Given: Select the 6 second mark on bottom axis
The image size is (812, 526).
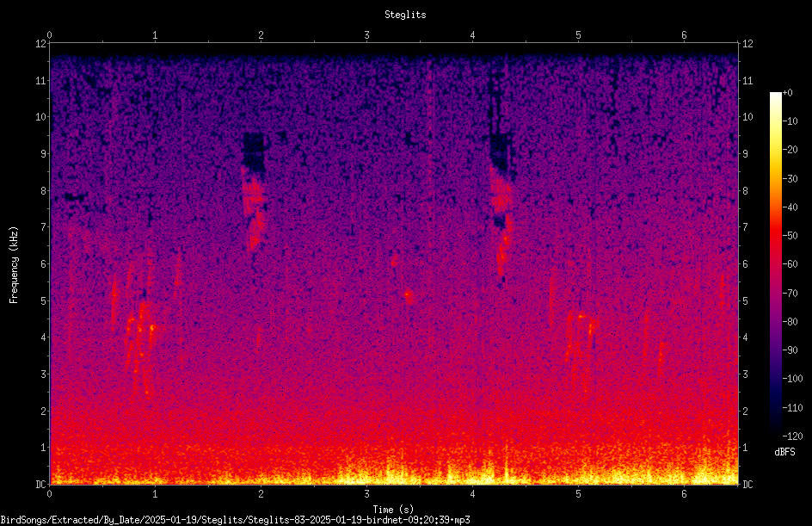Looking at the screenshot, I should [x=684, y=494].
